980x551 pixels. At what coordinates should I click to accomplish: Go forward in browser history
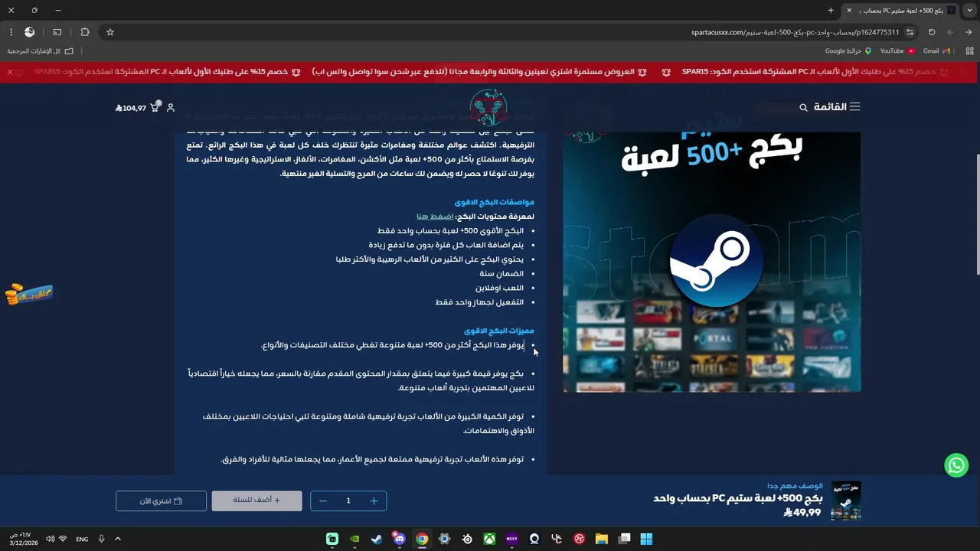950,32
